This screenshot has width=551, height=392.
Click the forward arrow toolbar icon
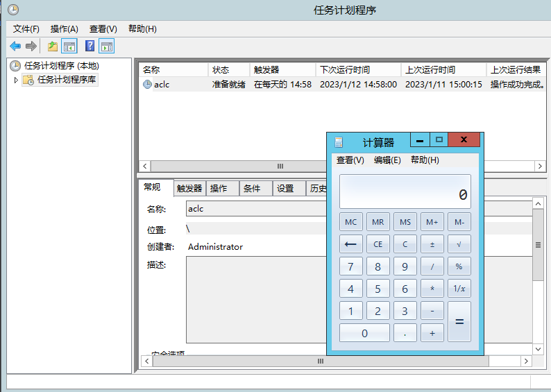tap(31, 46)
